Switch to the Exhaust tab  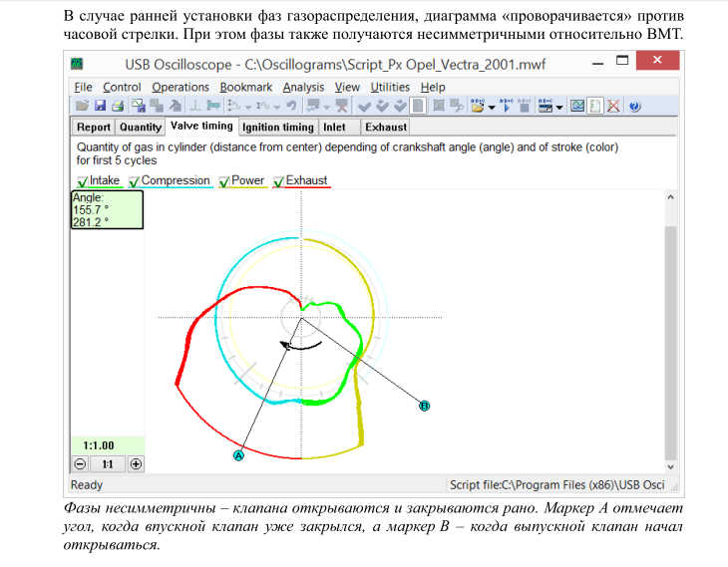click(x=386, y=128)
